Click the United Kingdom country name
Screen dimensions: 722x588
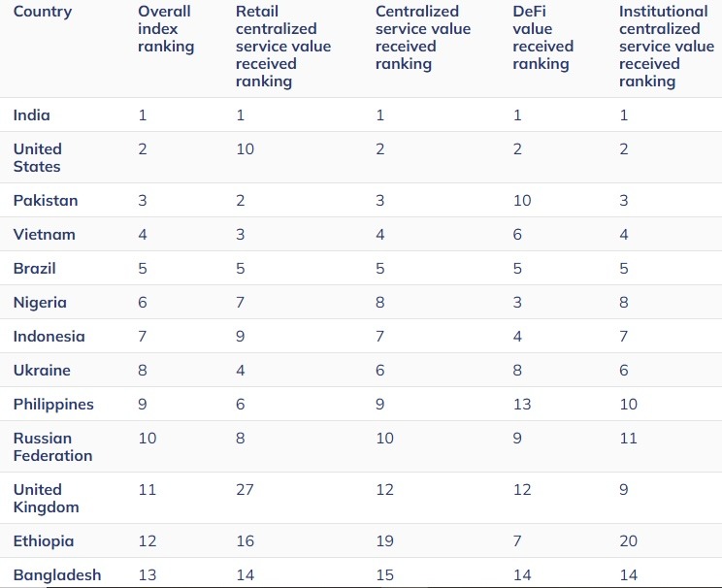pos(47,498)
